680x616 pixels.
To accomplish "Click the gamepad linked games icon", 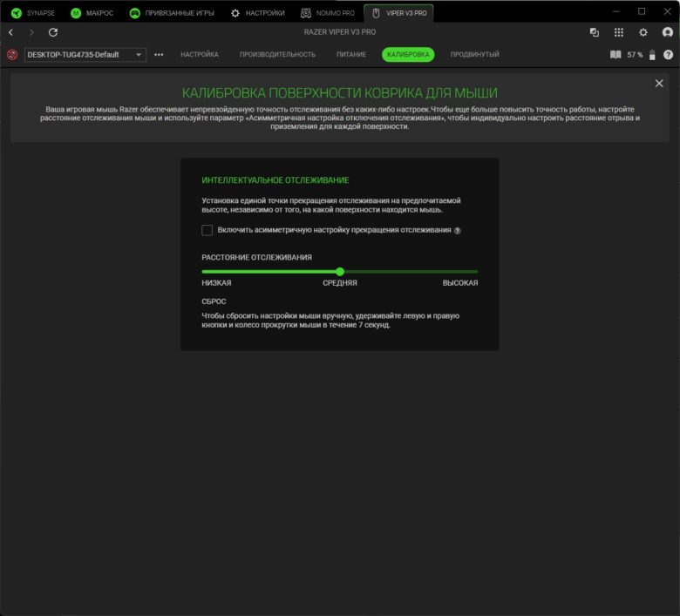I will tap(135, 13).
